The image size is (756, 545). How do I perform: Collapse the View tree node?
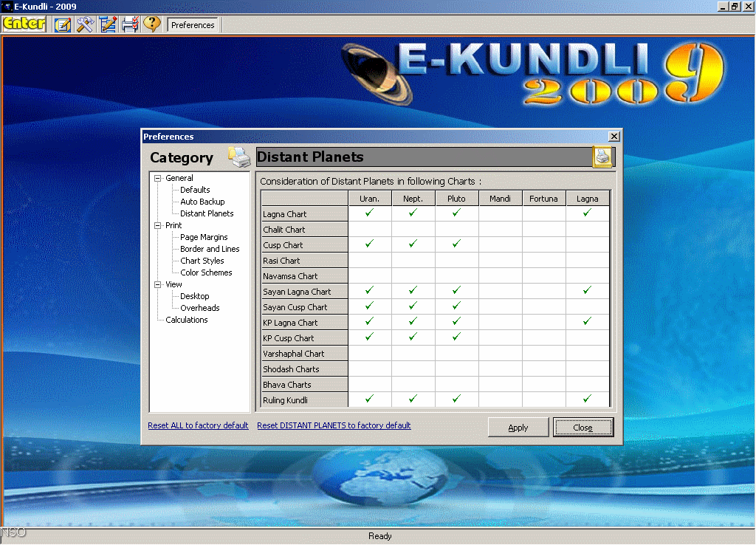click(x=157, y=284)
